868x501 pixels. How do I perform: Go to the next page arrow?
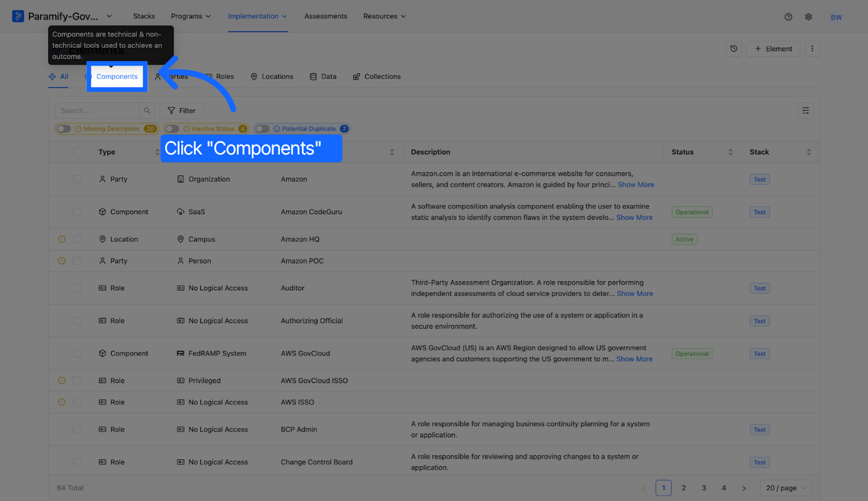(744, 488)
